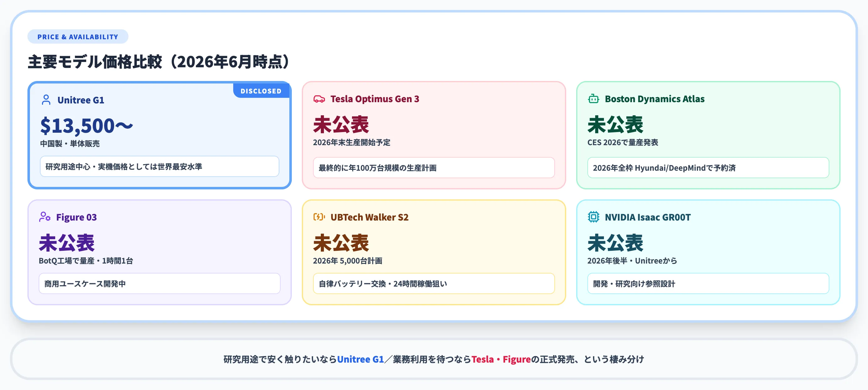This screenshot has width=868, height=390.
Task: Click the Tesla Optimus Gen 3 title
Action: point(375,99)
